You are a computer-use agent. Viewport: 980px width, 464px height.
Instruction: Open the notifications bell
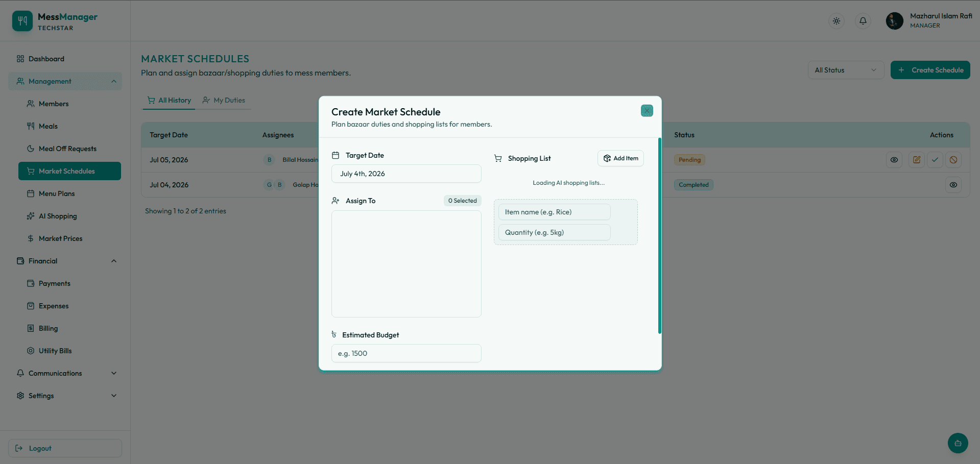click(x=863, y=21)
